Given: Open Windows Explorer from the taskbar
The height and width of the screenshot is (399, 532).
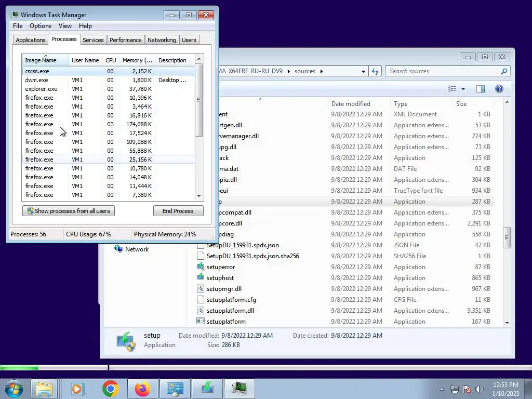Looking at the screenshot, I should 45,389.
